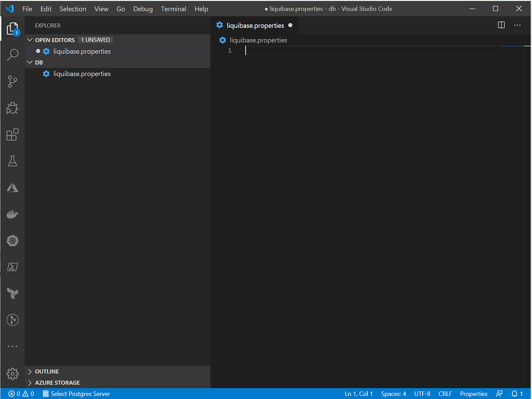Open feedback smiley in status bar
Screen dimensions: 532x399
click(499, 394)
